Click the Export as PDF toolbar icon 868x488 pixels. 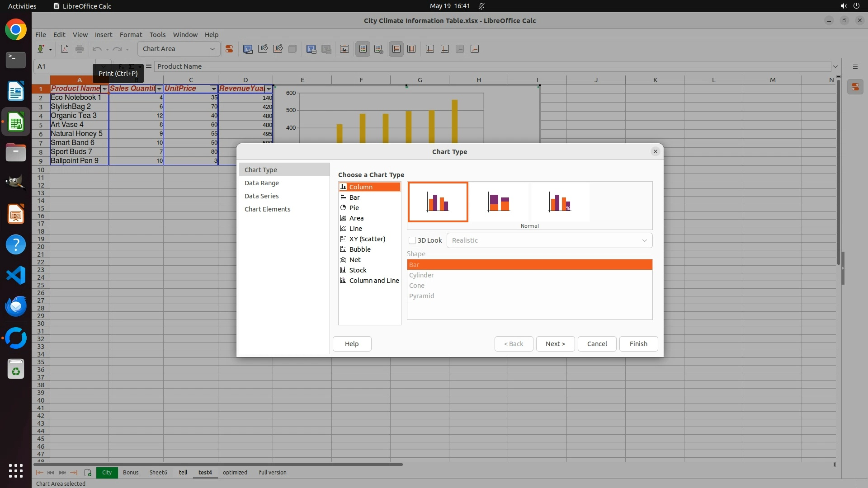pos(65,49)
